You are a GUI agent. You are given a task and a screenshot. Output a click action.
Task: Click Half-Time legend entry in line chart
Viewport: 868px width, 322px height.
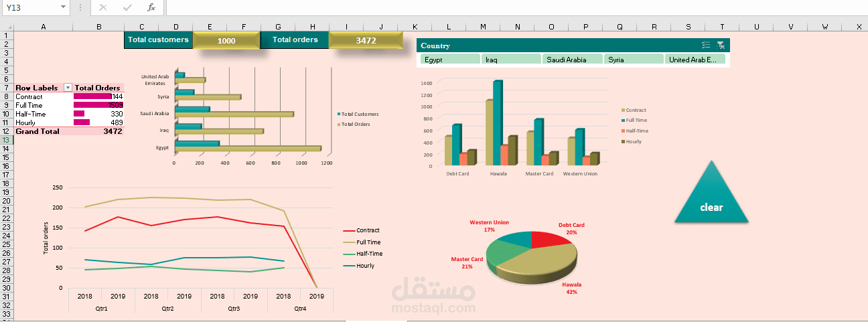[362, 254]
